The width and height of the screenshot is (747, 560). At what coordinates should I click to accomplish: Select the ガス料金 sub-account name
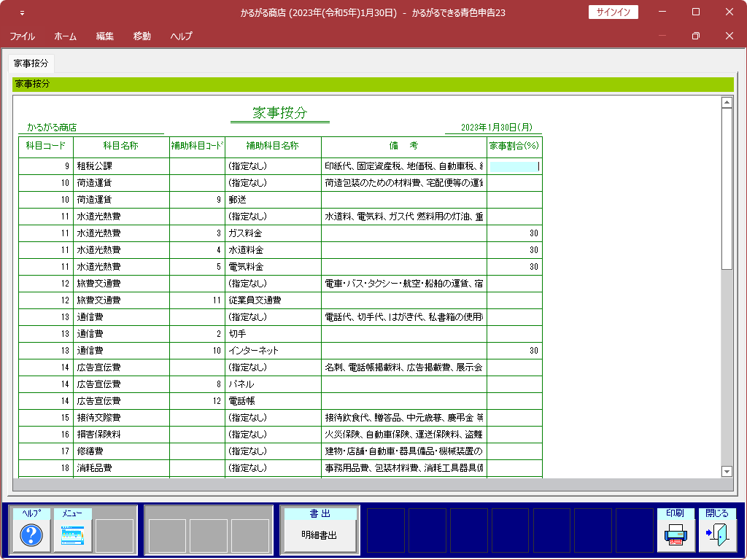(245, 233)
